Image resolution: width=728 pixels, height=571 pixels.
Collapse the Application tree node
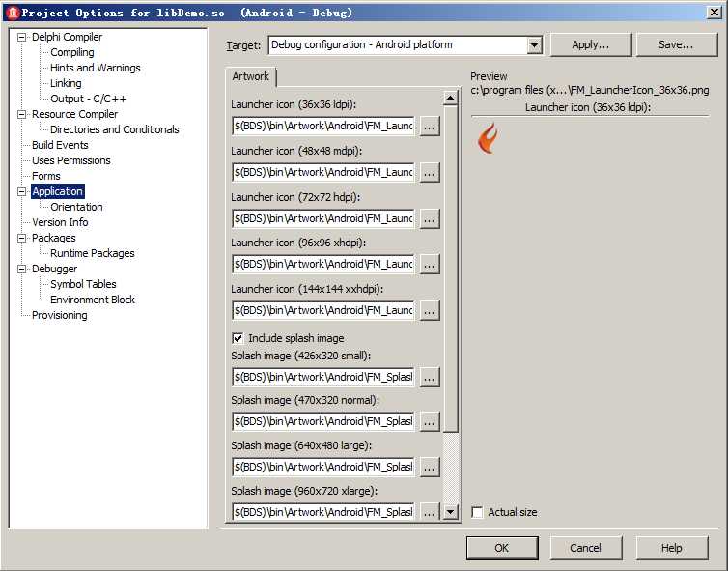tap(21, 191)
